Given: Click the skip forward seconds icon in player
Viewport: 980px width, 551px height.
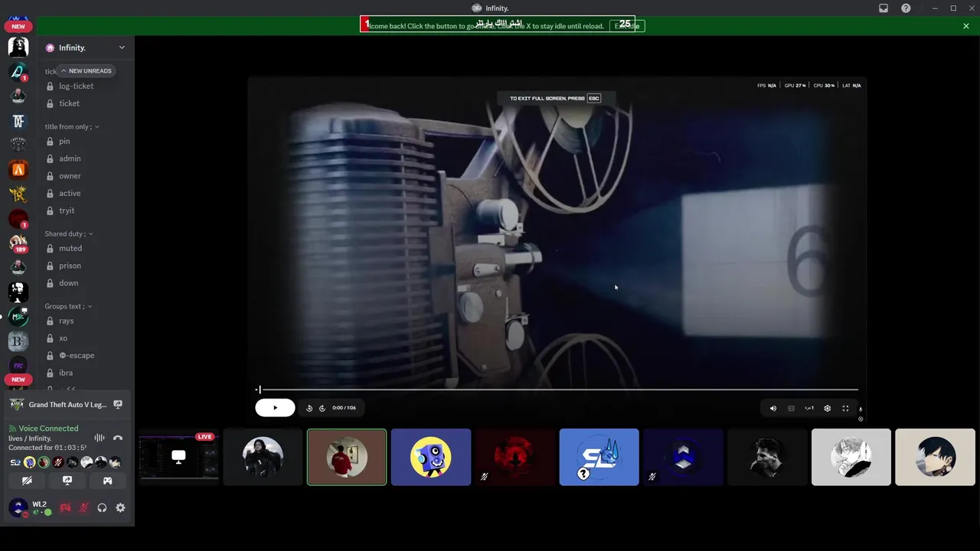Looking at the screenshot, I should click(x=322, y=408).
